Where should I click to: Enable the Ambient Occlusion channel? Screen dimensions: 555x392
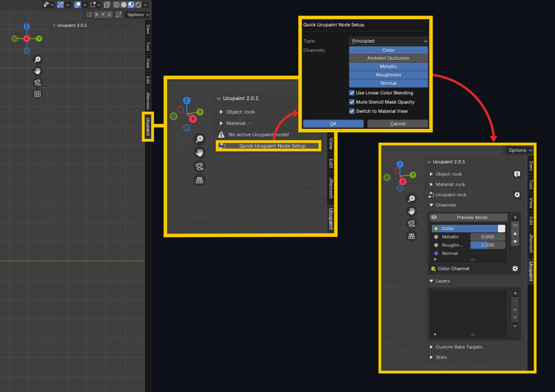pyautogui.click(x=388, y=58)
